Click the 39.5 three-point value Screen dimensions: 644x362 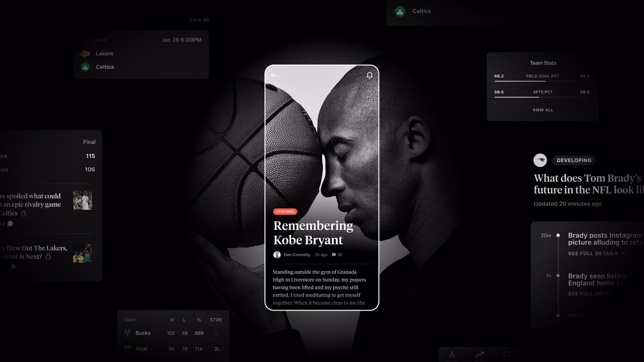tap(499, 92)
